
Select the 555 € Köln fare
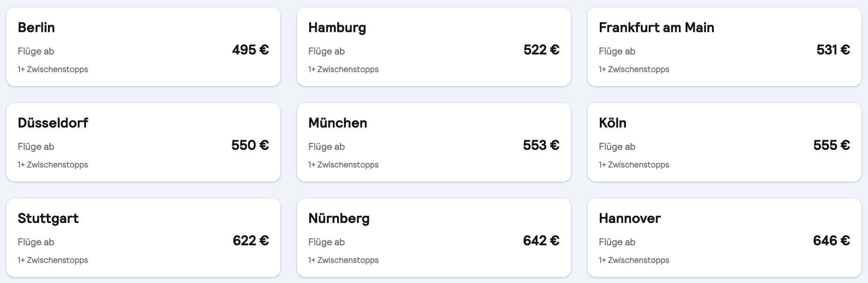831,145
